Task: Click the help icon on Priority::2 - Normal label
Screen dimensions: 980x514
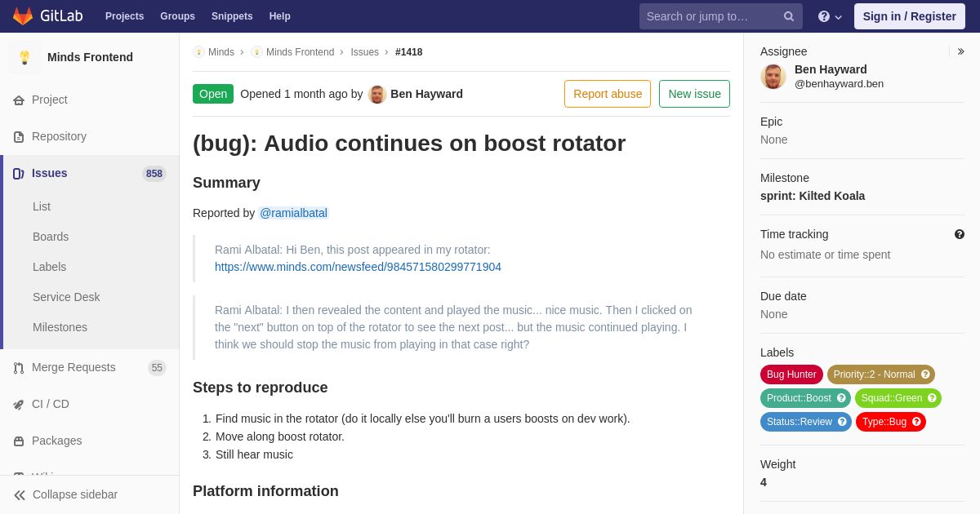Action: point(925,374)
